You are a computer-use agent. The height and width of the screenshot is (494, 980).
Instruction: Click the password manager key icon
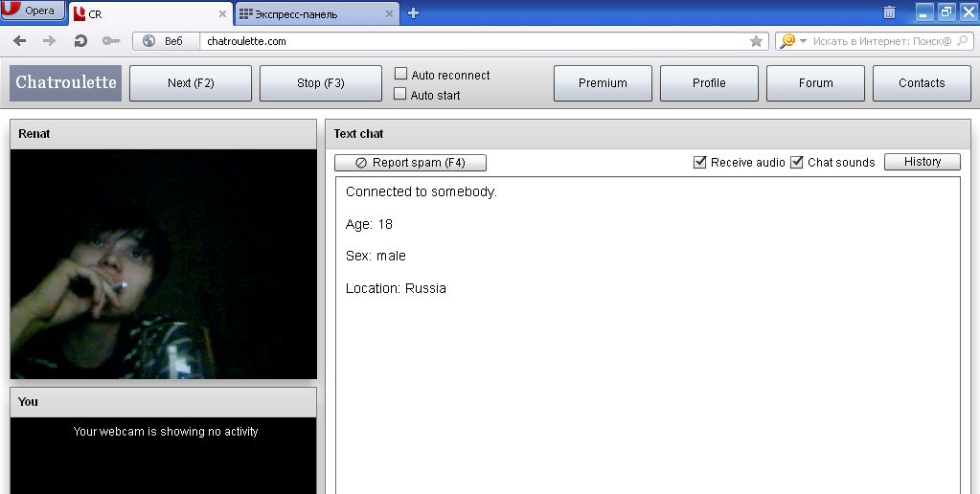tap(110, 41)
